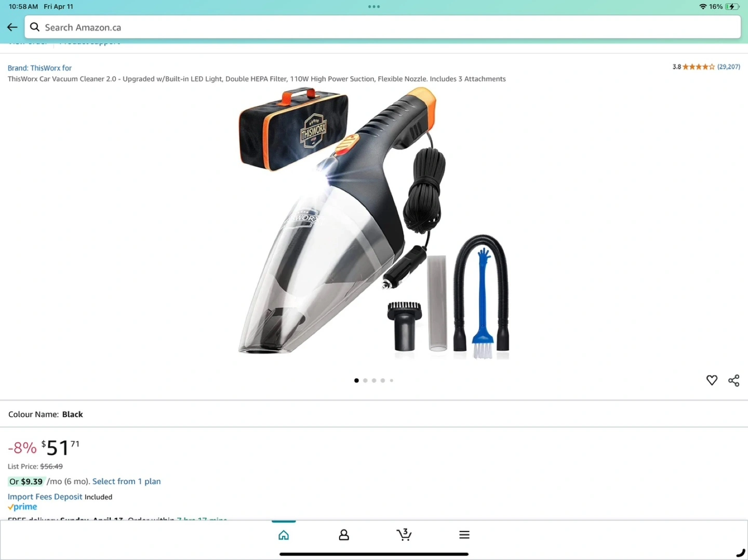The image size is (748, 560).
Task: Open the shopping cart with 3 items
Action: [404, 534]
